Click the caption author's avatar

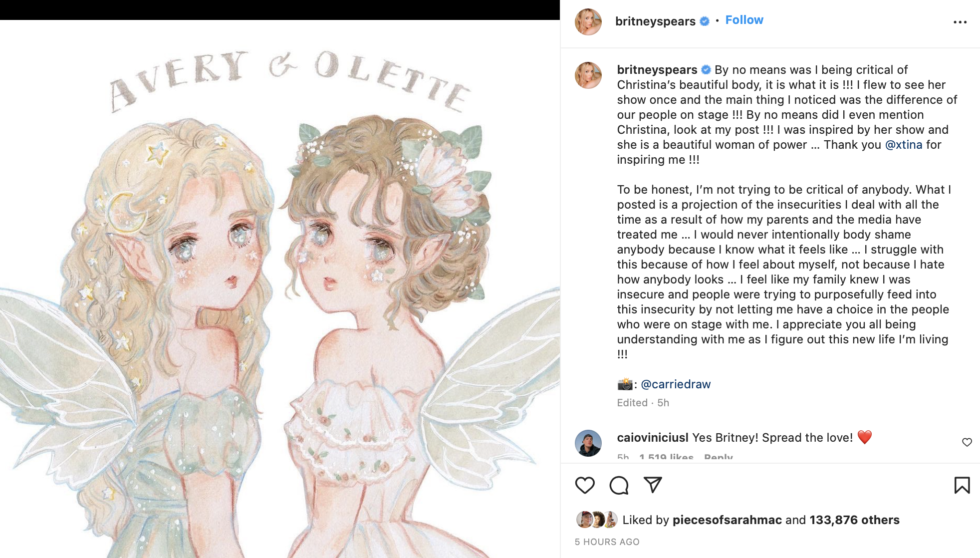[588, 75]
